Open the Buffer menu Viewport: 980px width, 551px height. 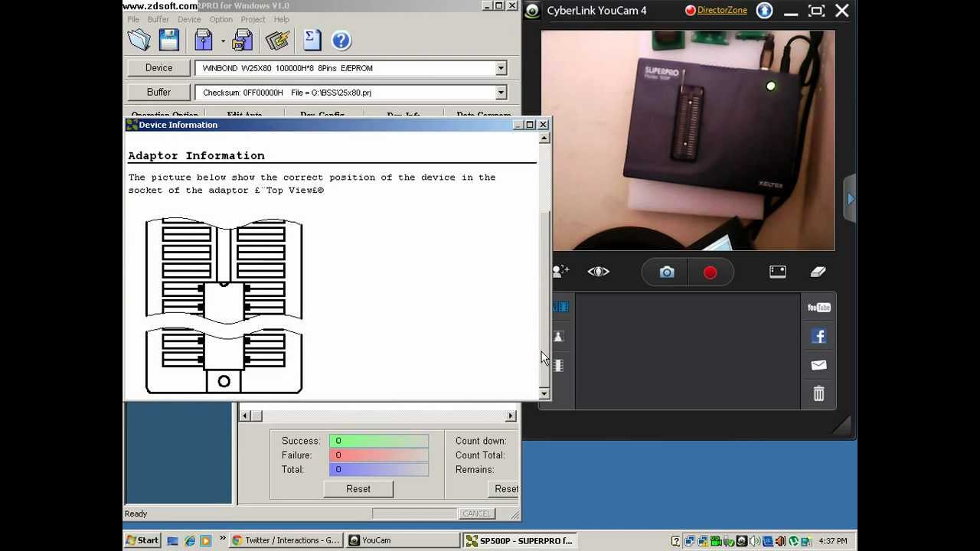click(158, 19)
